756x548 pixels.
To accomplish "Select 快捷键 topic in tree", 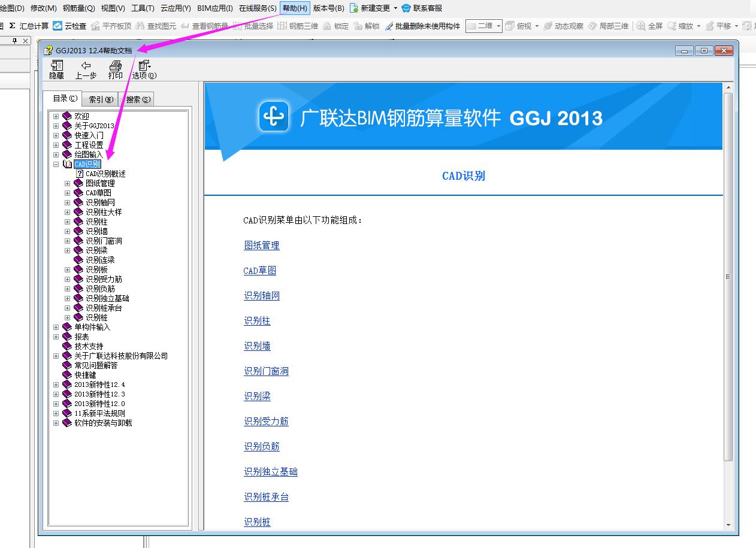I will coord(85,375).
